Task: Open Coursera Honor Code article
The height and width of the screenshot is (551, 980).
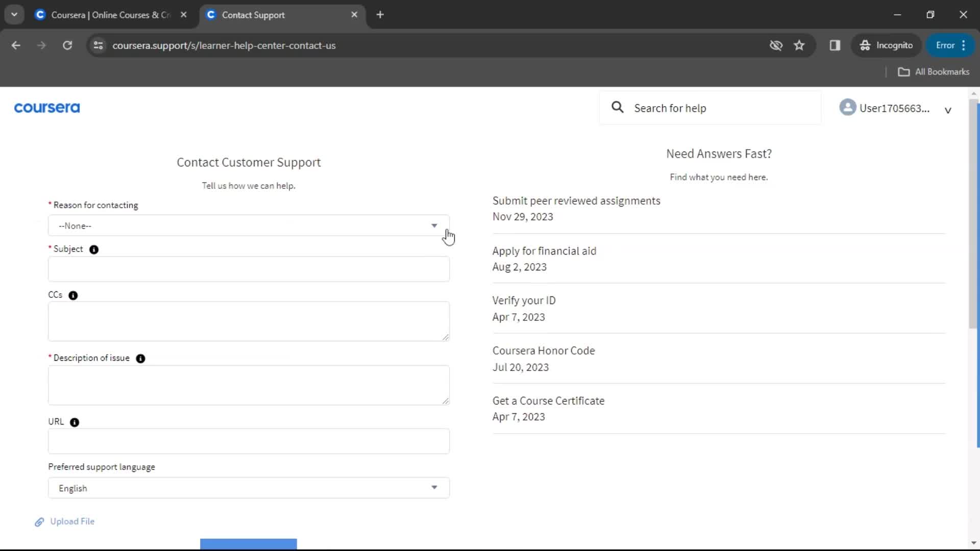Action: coord(544,350)
